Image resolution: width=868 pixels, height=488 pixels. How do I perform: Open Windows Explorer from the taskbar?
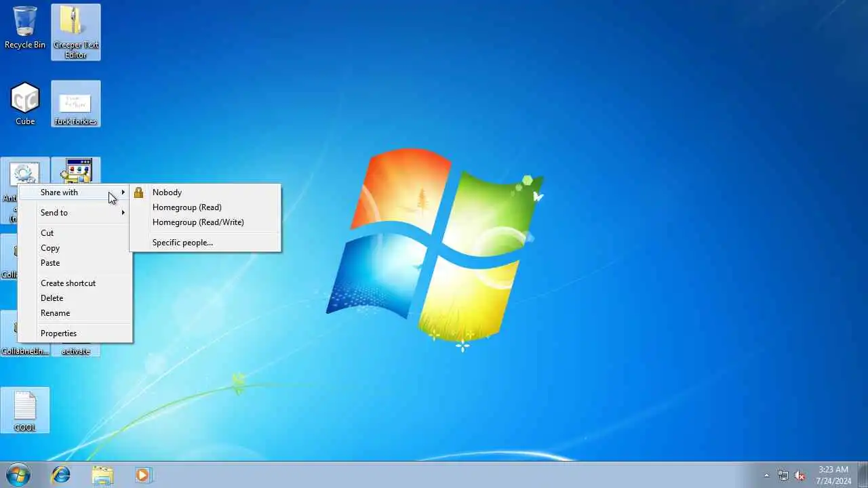coord(102,474)
